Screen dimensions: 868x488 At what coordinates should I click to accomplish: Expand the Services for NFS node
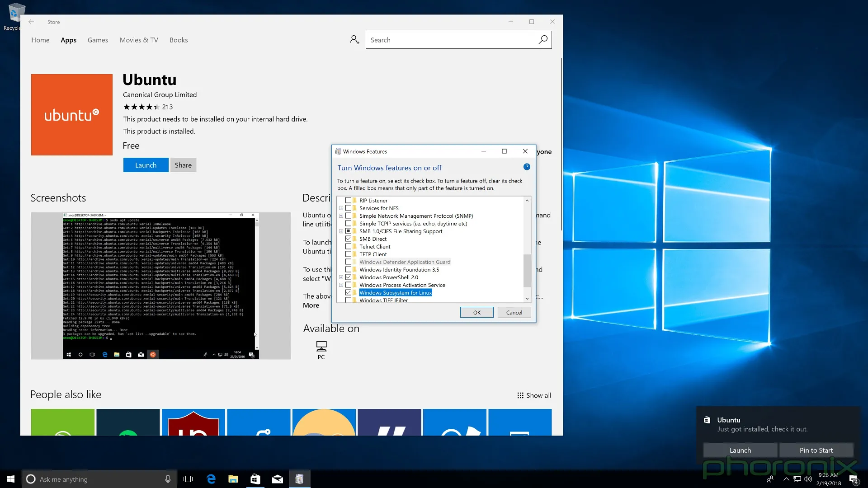coord(341,208)
